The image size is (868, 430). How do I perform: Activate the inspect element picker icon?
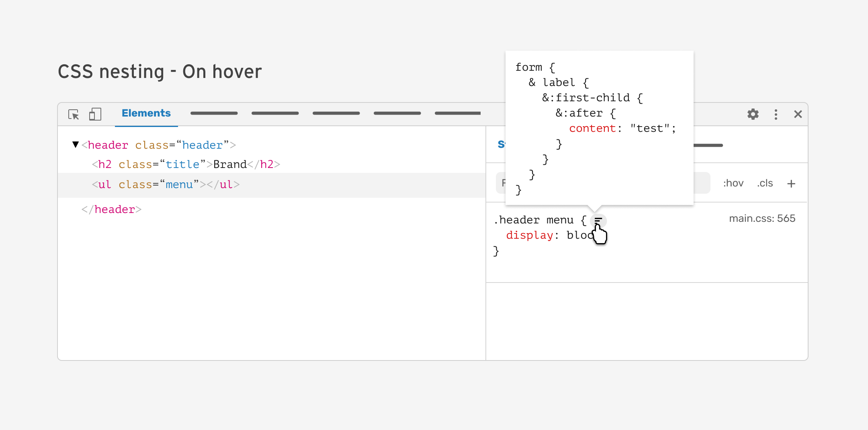[x=74, y=115]
